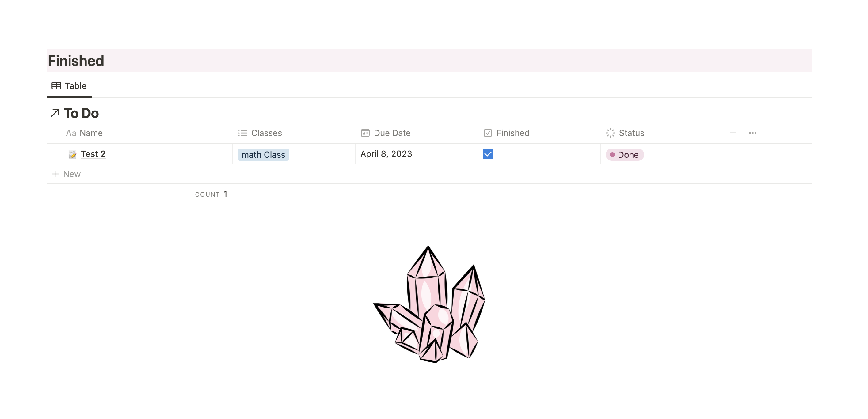Click the memo emoji icon of Test 2
The image size is (868, 419).
coord(72,155)
